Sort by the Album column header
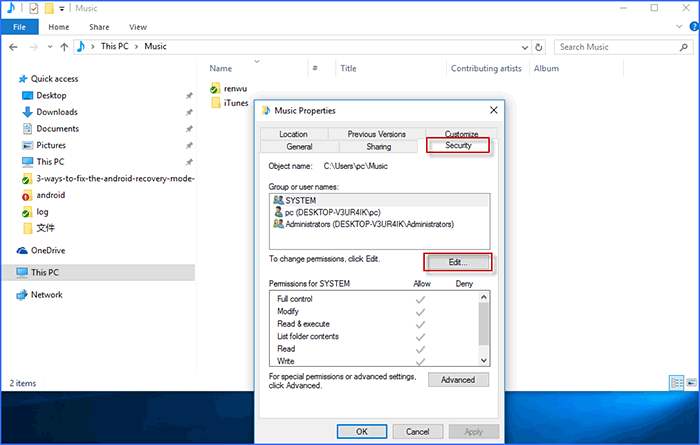 tap(546, 68)
